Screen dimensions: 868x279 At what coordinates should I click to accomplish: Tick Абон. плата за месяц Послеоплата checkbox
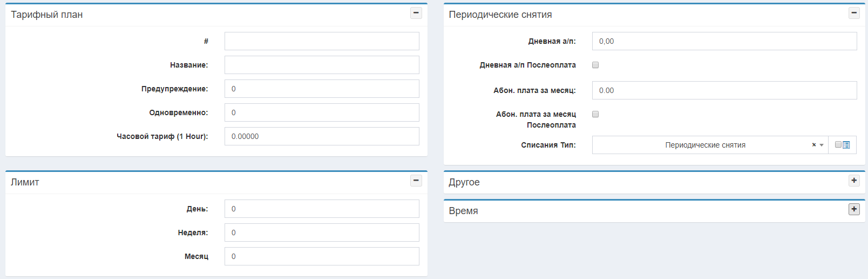595,114
